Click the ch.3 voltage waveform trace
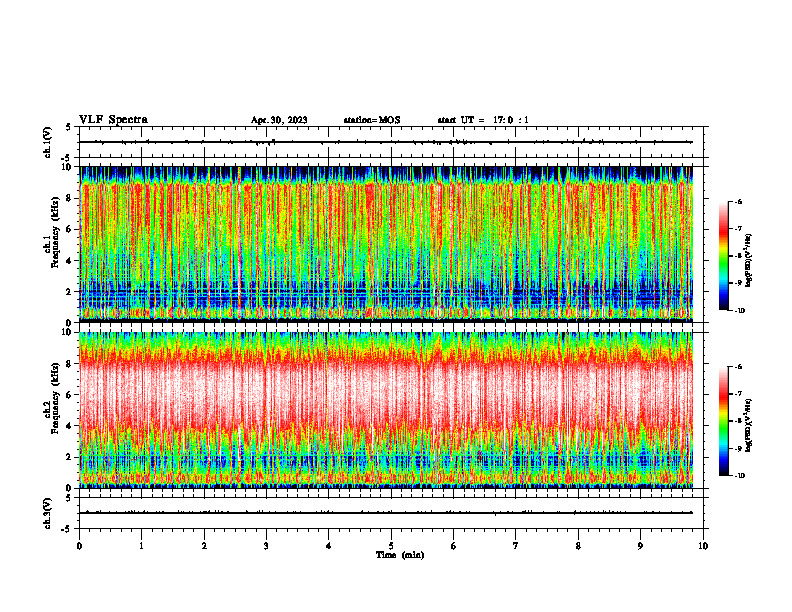 [386, 513]
